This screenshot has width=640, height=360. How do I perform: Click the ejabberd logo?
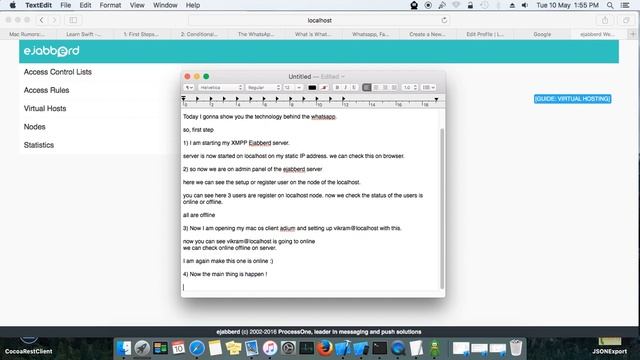click(51, 51)
